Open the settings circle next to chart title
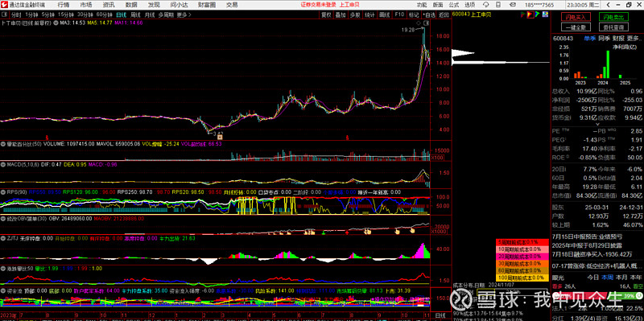Viewport: 644px width, 321px height. coord(56,23)
